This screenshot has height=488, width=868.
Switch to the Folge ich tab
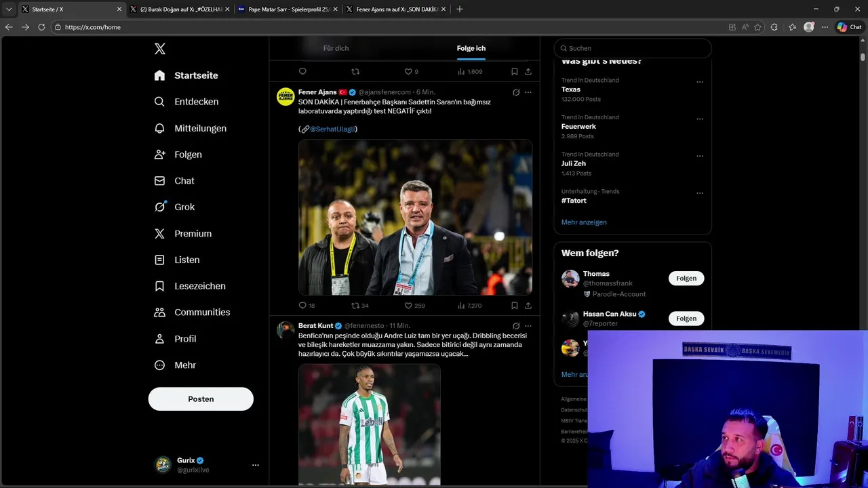click(x=471, y=48)
